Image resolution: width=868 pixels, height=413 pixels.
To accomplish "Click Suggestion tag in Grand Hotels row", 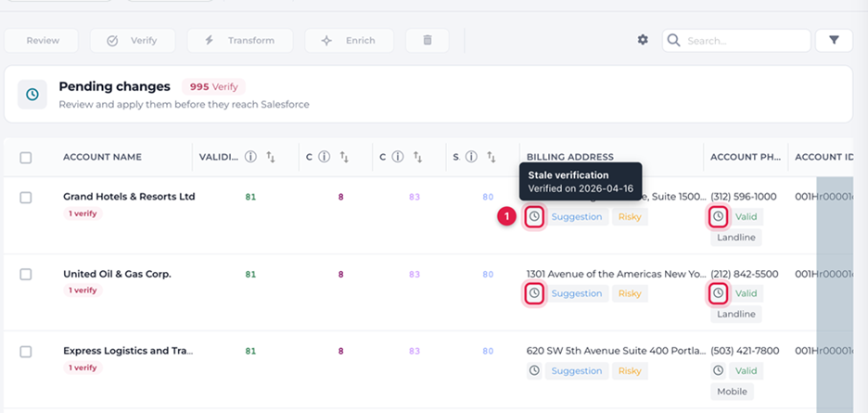I will click(577, 217).
